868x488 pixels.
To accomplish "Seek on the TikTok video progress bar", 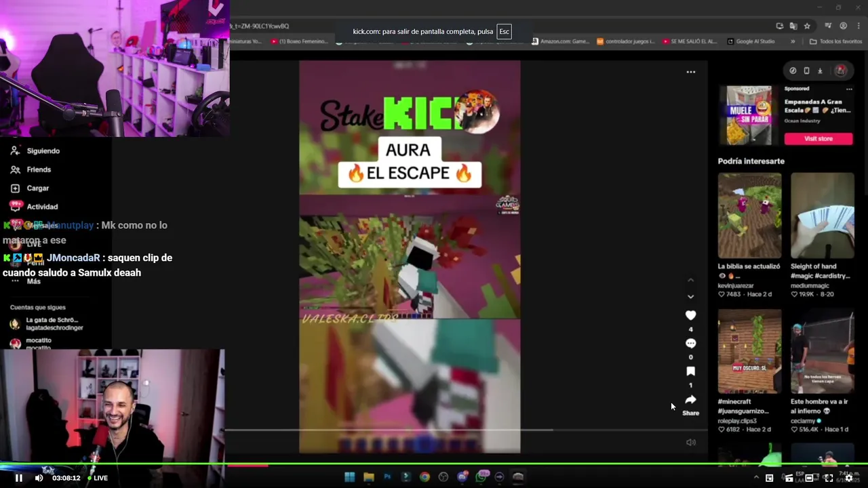I will pyautogui.click(x=467, y=430).
